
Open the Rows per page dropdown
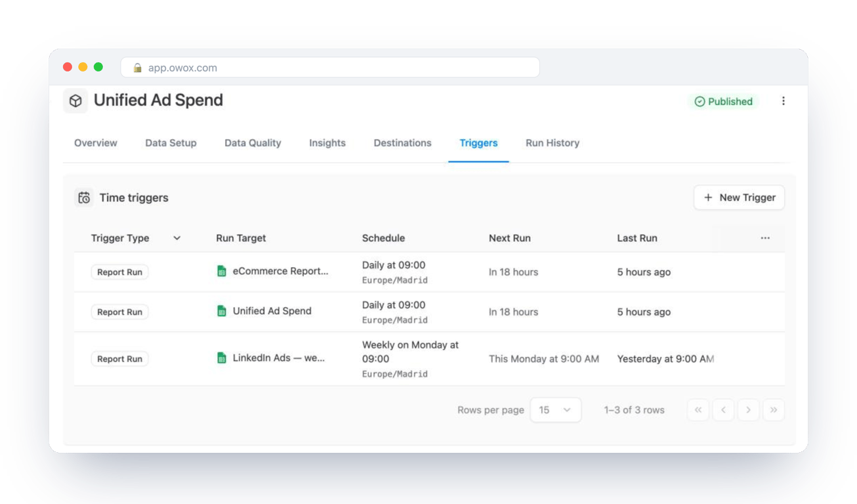click(x=555, y=410)
